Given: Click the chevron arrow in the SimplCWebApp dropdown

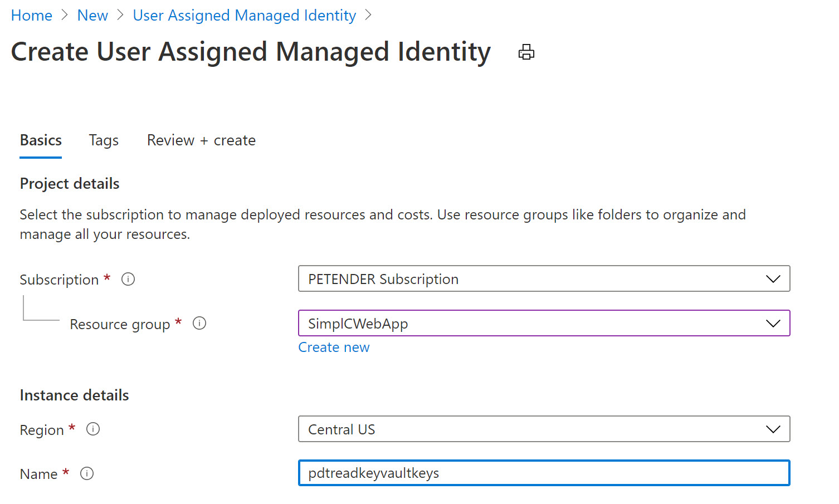Looking at the screenshot, I should point(773,324).
